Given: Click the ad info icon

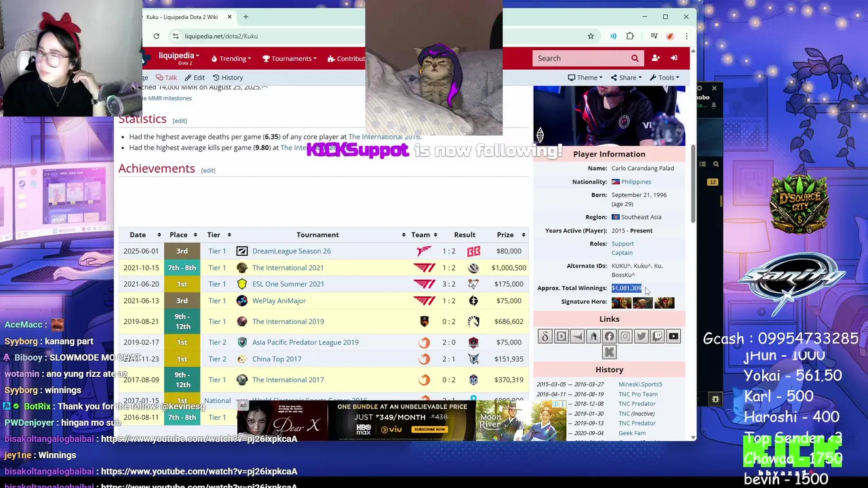Looking at the screenshot, I should coord(555,405).
